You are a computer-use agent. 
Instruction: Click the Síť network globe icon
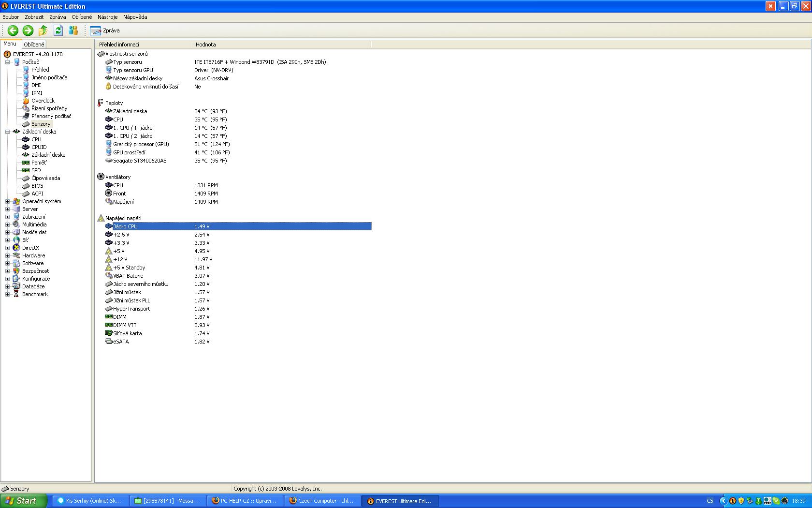[16, 240]
